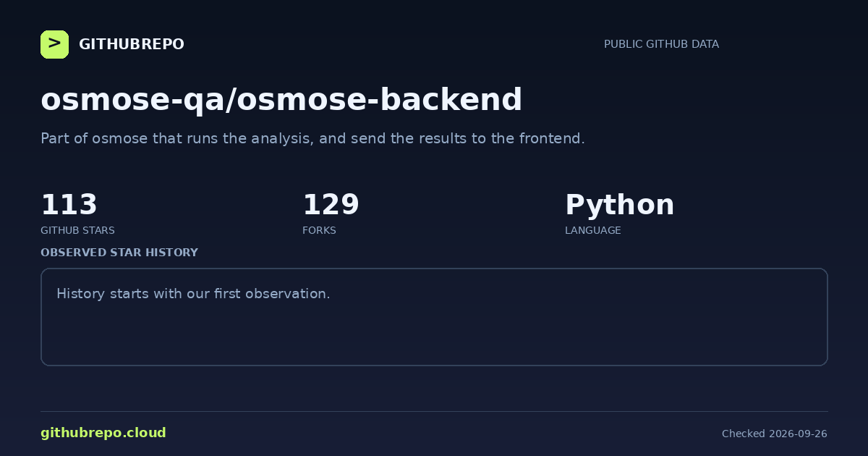Select the 113 stars count
The image size is (868, 456).
[x=69, y=205]
